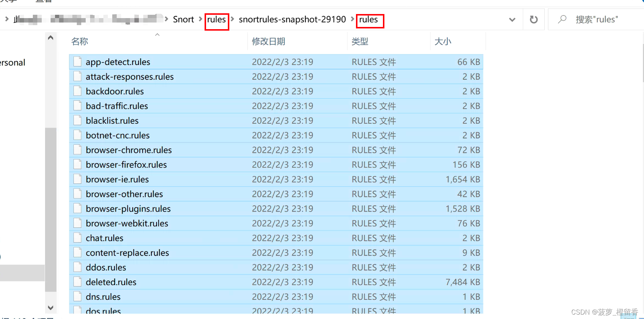Click file icon of bad-traffic.rules
This screenshot has height=319, width=644.
[77, 106]
